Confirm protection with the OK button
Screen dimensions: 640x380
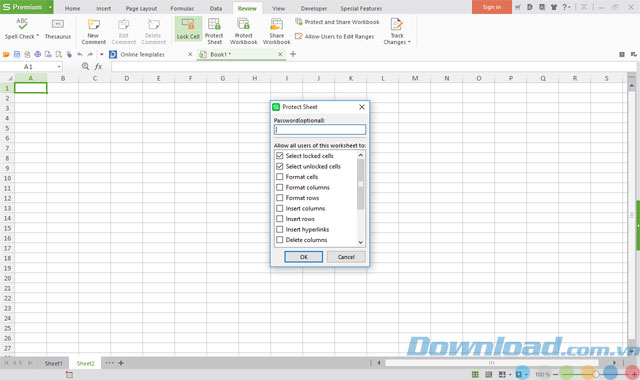click(x=304, y=257)
